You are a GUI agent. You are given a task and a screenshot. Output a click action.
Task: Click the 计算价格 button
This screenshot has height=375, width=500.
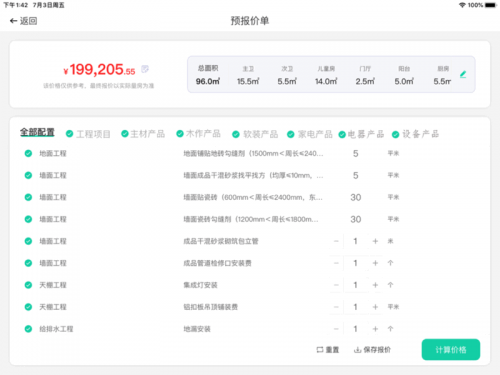(451, 350)
